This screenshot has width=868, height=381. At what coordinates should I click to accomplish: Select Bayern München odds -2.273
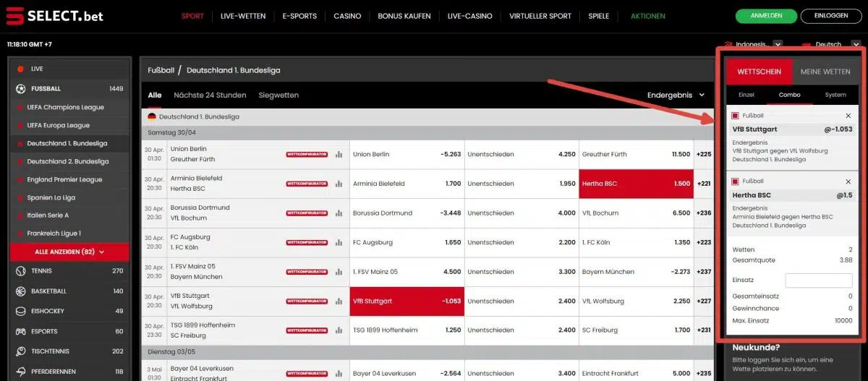point(636,272)
